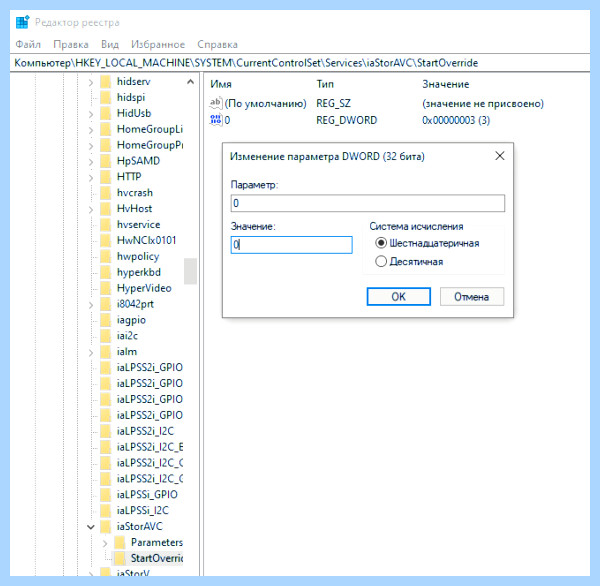This screenshot has width=600, height=586.
Task: Click the i8042prt folder icon
Action: click(106, 304)
